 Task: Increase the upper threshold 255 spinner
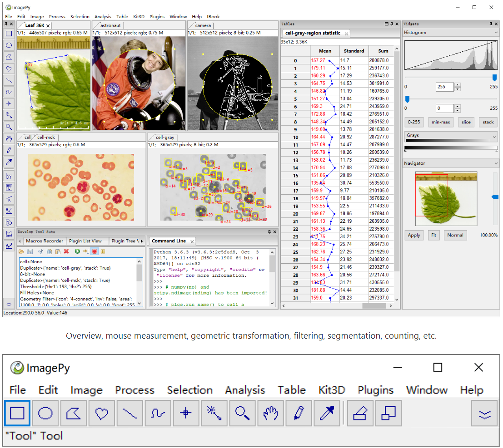tap(458, 85)
